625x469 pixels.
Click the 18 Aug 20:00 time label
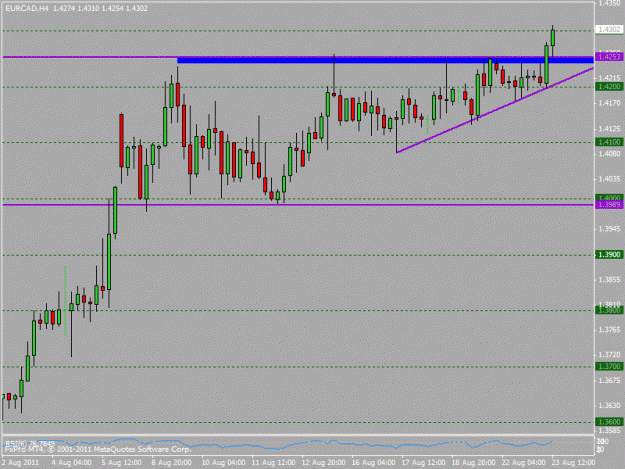coord(474,462)
